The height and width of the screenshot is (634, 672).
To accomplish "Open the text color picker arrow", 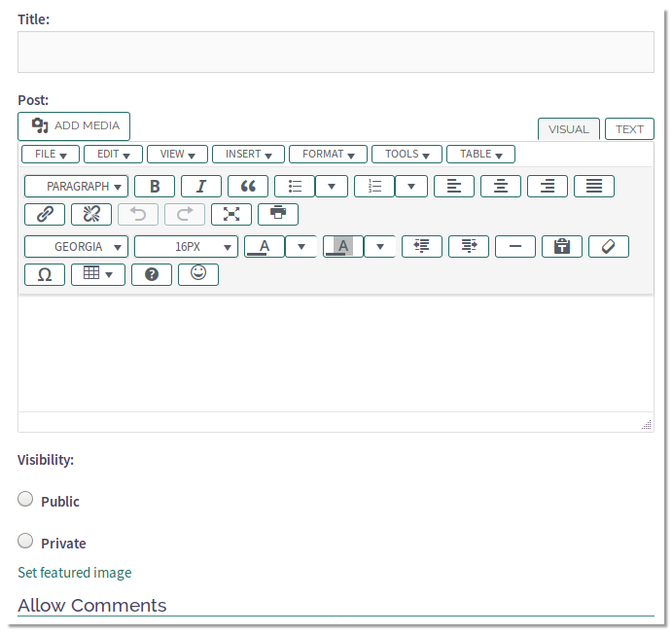I will click(301, 247).
